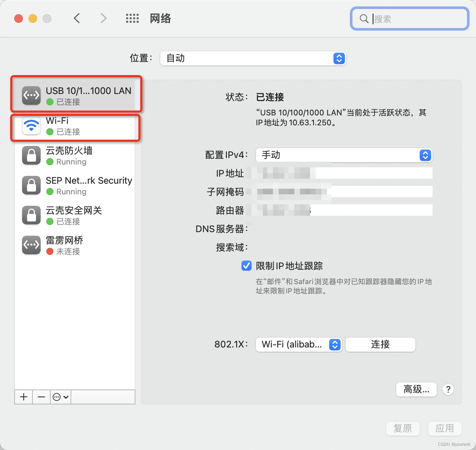Add a network service with plus button
This screenshot has width=476, height=450.
24,397
